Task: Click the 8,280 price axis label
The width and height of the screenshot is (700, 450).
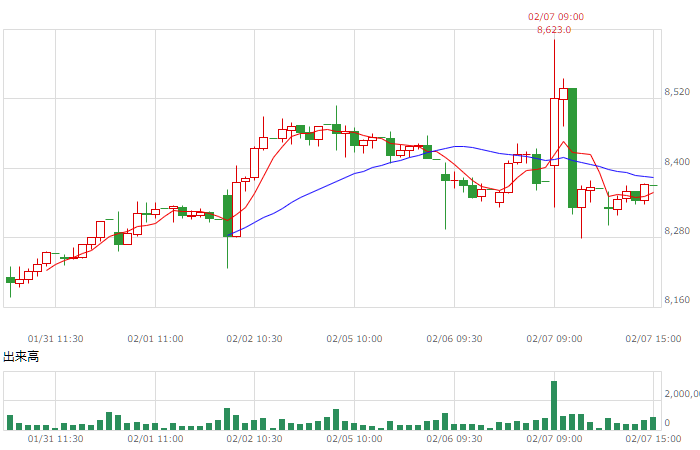Action: 677,231
